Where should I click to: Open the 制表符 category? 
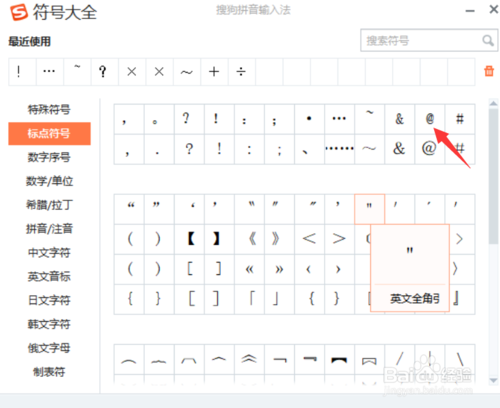49,372
